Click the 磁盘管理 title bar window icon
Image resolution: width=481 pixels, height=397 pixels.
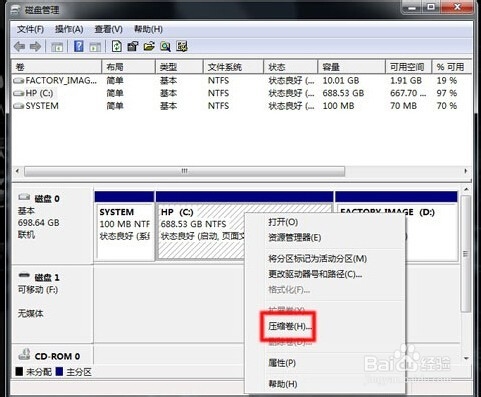[16, 10]
